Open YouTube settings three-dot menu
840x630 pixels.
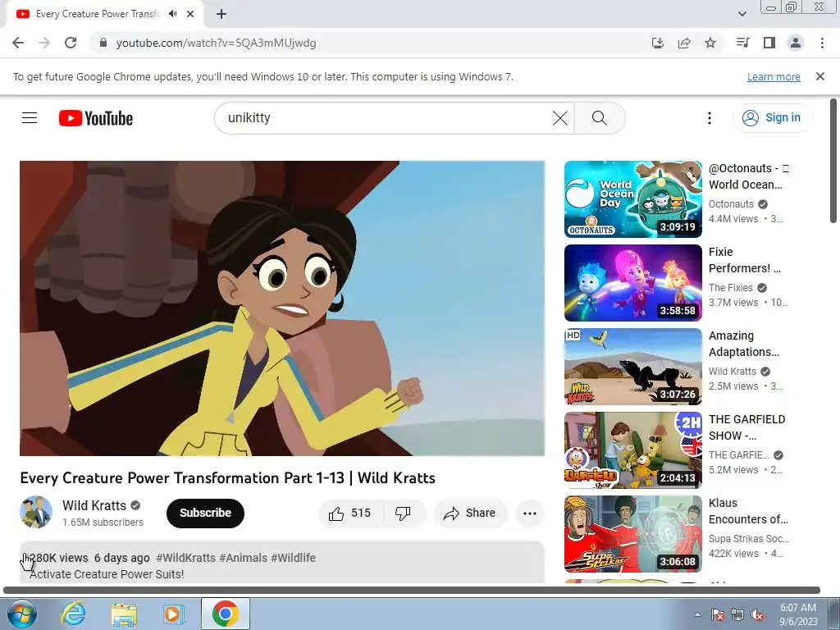tap(710, 118)
